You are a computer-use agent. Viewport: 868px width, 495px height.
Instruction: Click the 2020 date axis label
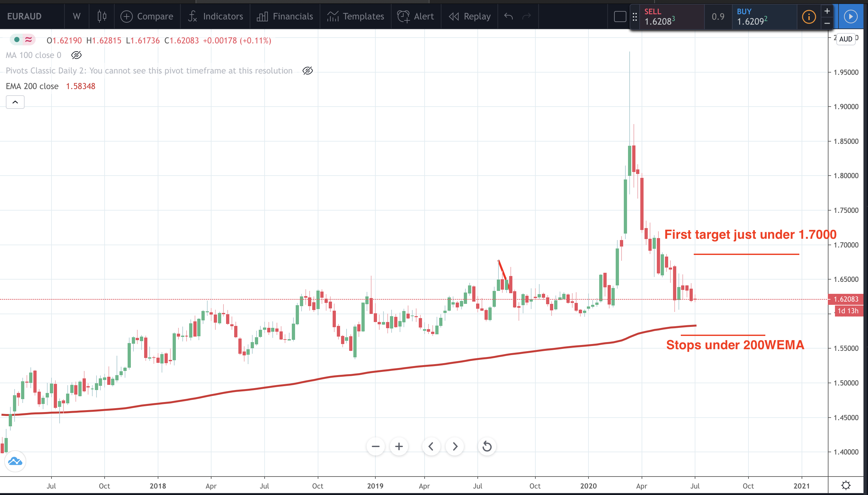(x=588, y=486)
